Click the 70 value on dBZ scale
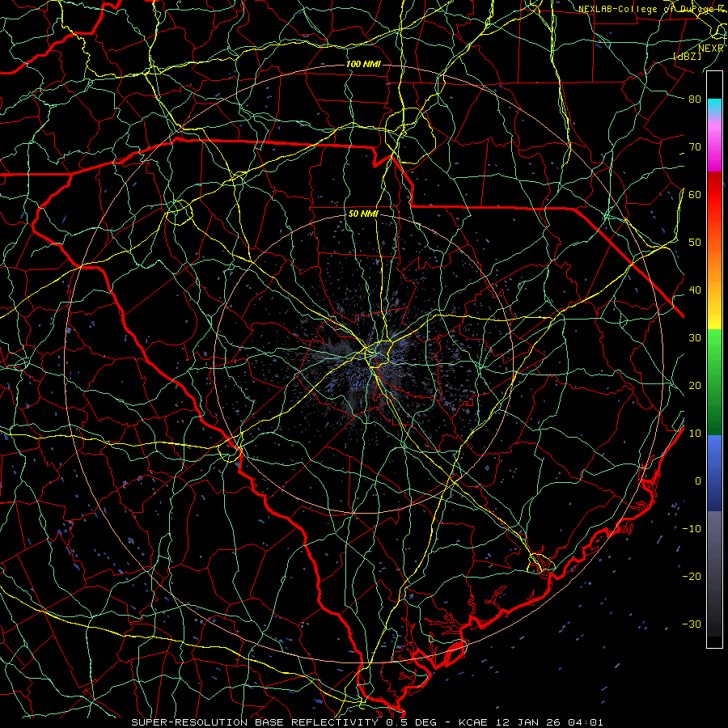 (x=695, y=147)
